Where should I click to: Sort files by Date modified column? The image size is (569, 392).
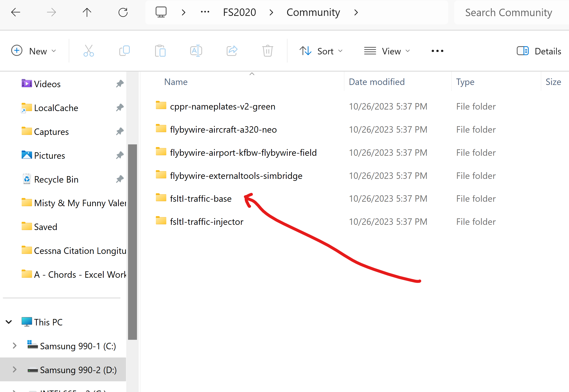pos(377,82)
